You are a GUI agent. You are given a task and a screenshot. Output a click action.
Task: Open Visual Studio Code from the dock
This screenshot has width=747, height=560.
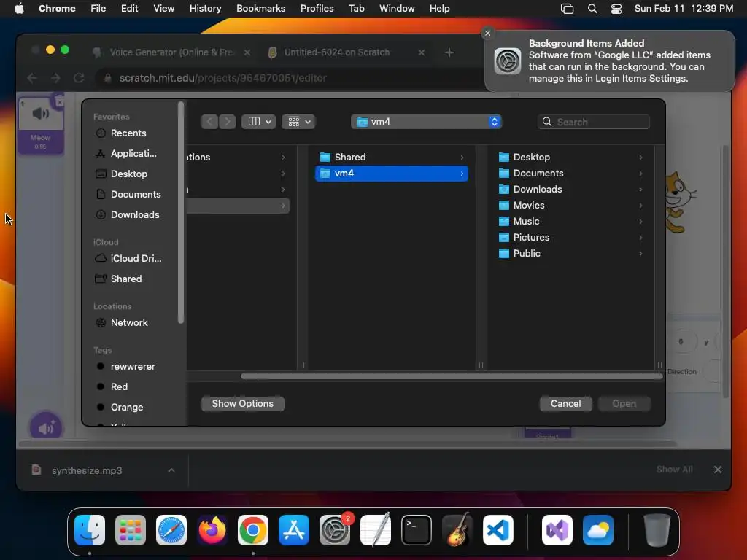[498, 530]
